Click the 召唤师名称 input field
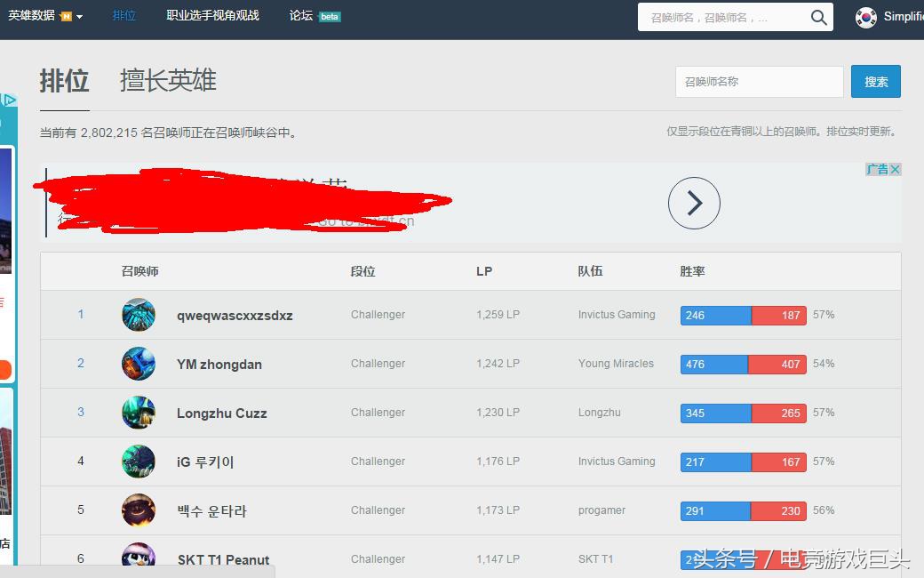This screenshot has width=924, height=578. click(760, 81)
